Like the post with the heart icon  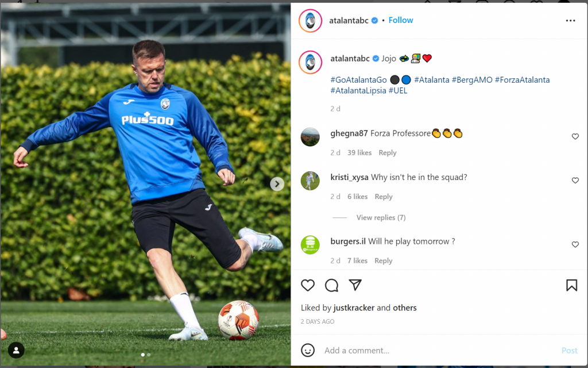(308, 285)
